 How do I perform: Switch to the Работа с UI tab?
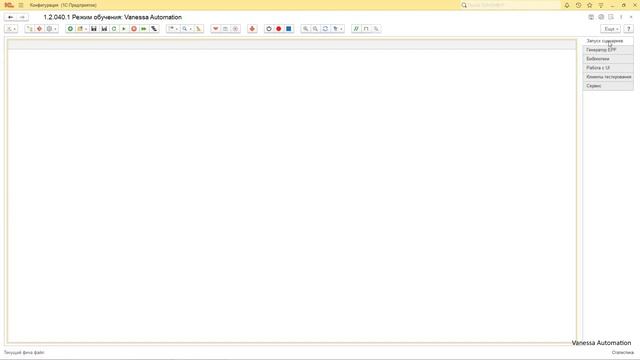[x=608, y=68]
